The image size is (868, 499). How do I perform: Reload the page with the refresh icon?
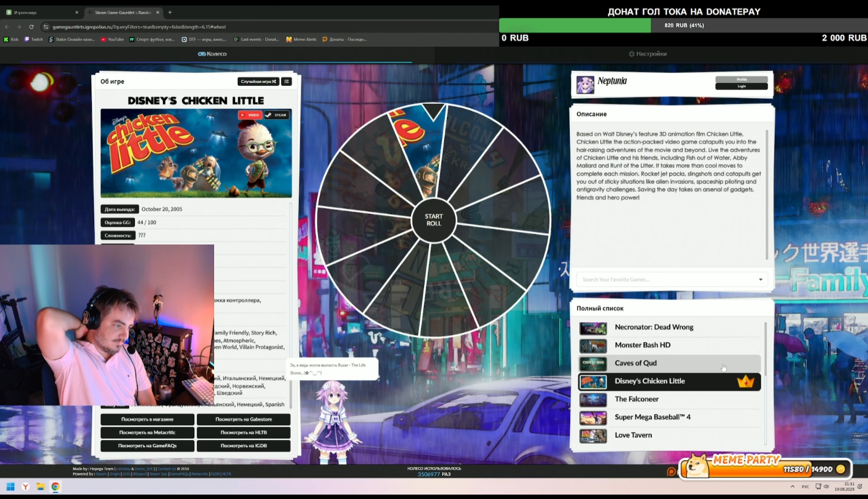click(x=31, y=27)
